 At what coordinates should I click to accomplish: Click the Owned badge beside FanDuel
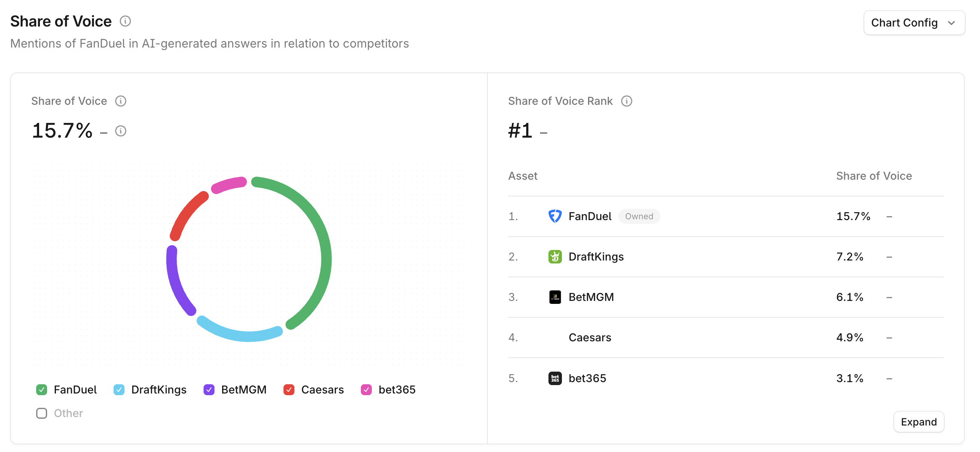tap(639, 216)
